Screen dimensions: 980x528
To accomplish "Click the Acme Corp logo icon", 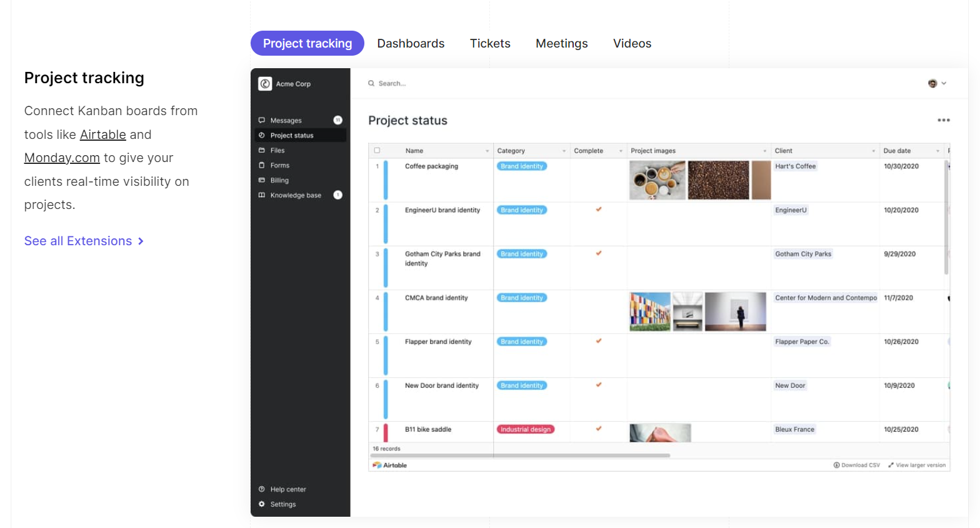I will coord(265,84).
